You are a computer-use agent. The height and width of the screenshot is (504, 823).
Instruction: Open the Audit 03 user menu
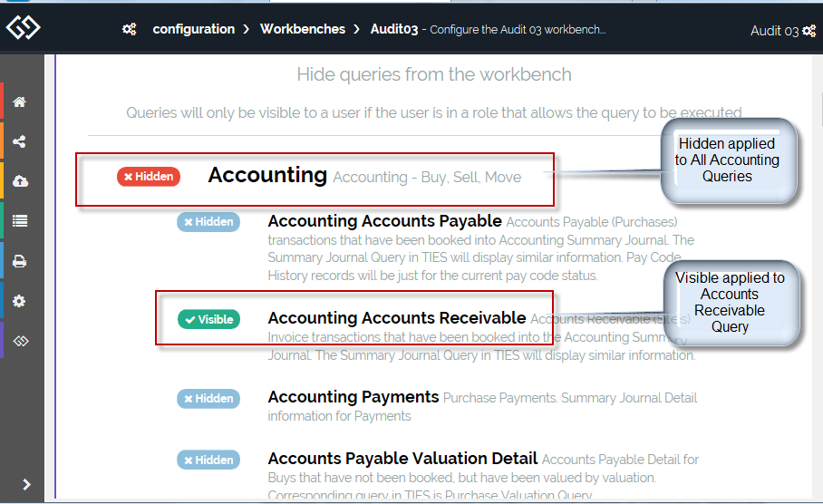(783, 31)
